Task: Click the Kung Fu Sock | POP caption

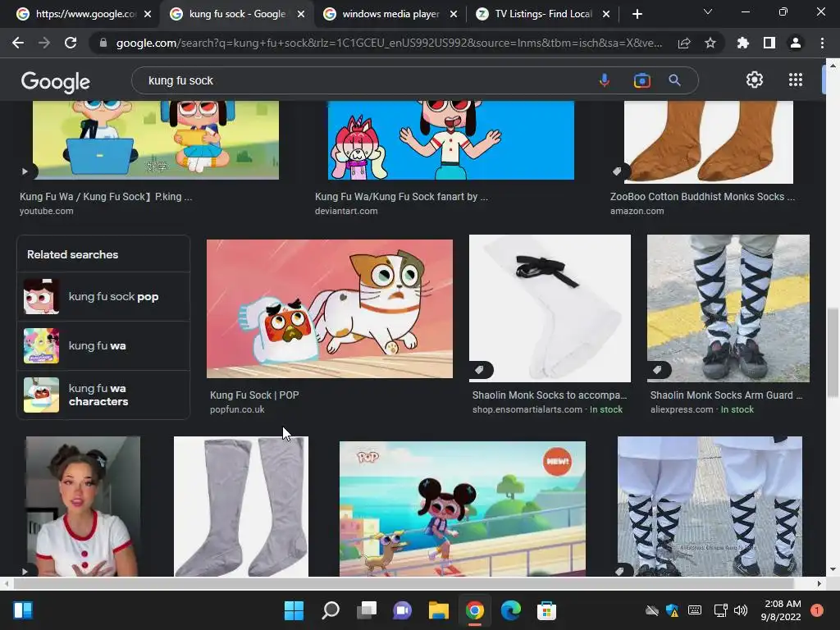Action: [254, 395]
